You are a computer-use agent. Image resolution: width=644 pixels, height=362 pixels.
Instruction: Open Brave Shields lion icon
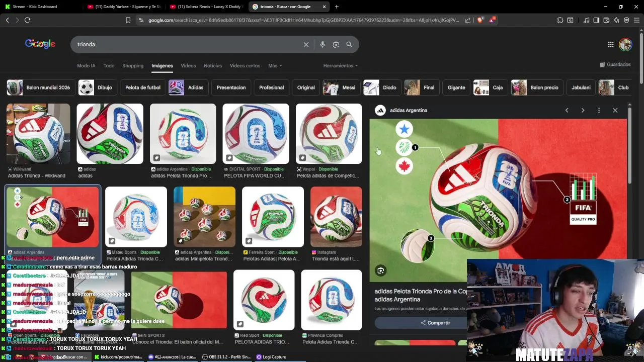point(480,20)
